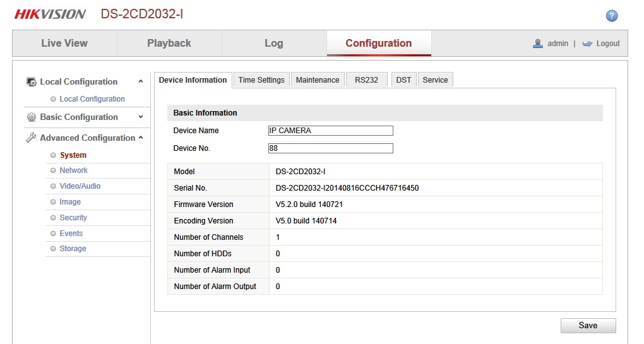Expand the Basic Configuration section chevron
Viewport: 644px width, 344px height.
point(141,117)
